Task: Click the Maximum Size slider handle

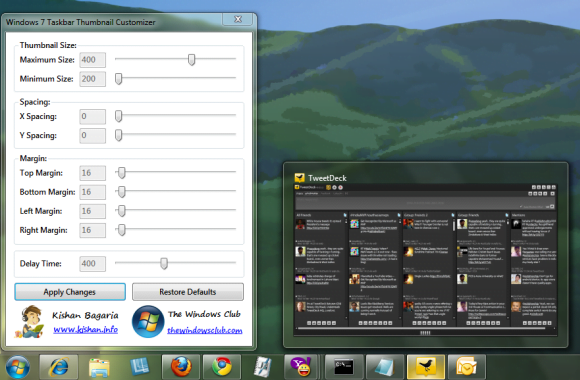Action: tap(191, 59)
